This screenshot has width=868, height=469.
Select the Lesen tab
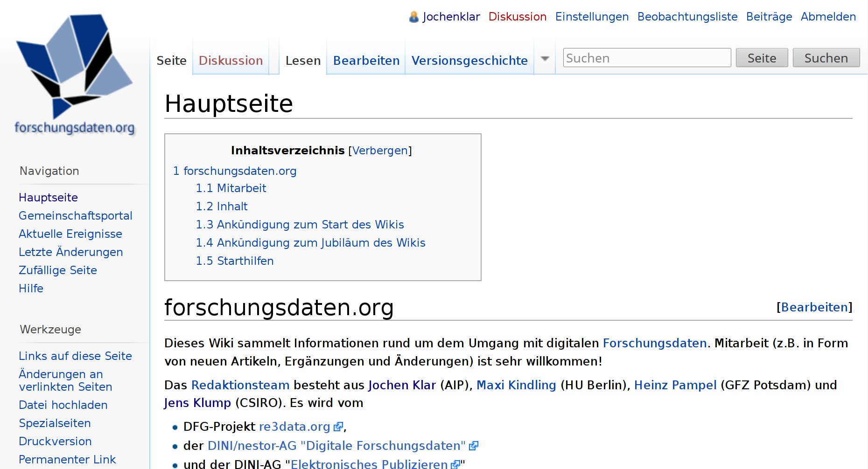(x=303, y=61)
